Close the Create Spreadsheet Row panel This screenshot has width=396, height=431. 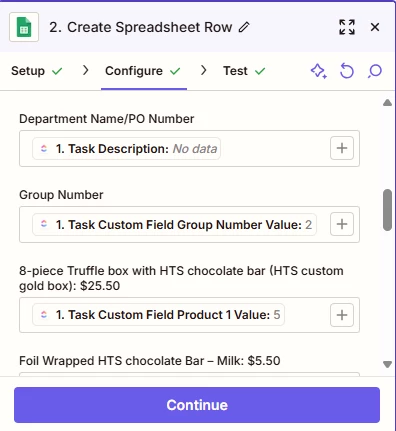tap(375, 27)
